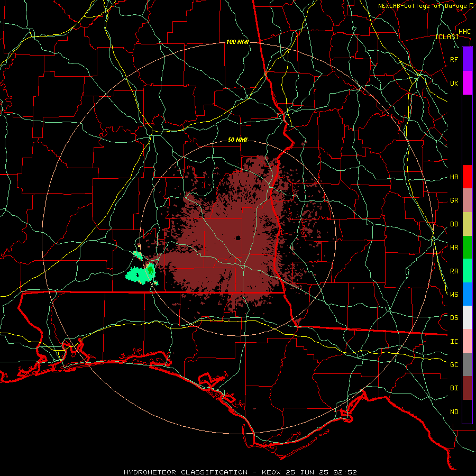Click the black radar site dot
The height and width of the screenshot is (476, 476).
click(x=238, y=237)
